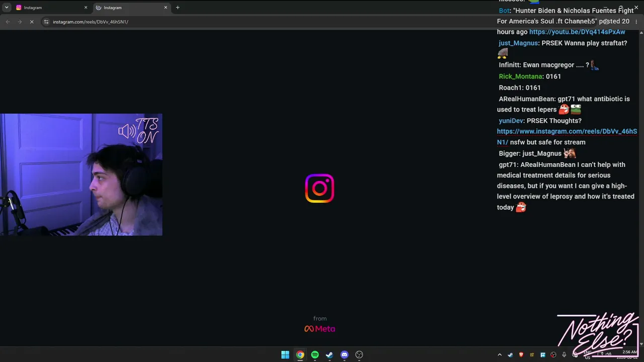This screenshot has width=644, height=362.
Task: Click the Instagram logo on loading page
Action: tap(319, 189)
